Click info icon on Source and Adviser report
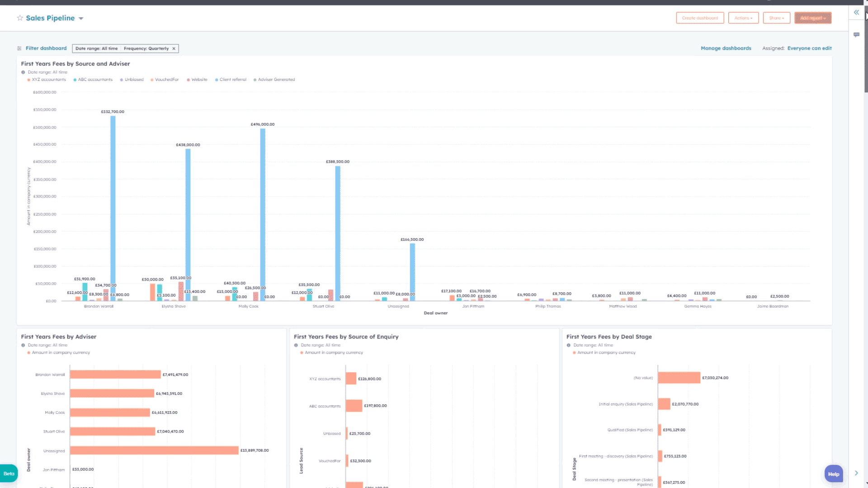This screenshot has height=488, width=868. tap(23, 72)
